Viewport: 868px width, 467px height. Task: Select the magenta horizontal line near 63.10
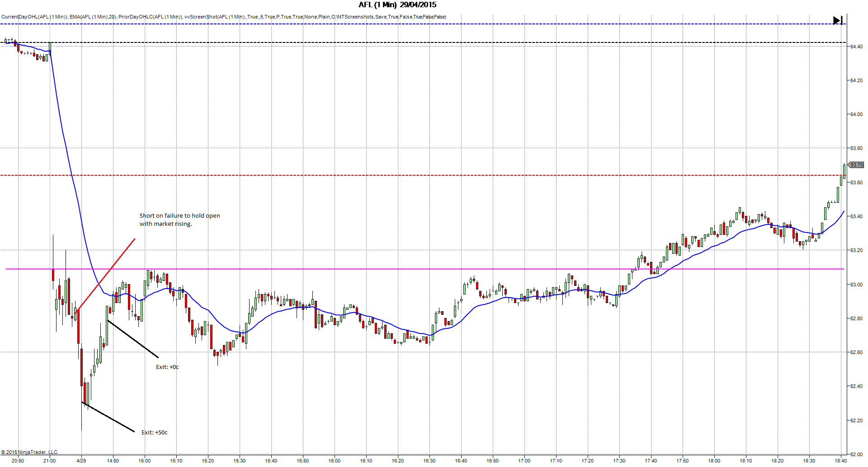pyautogui.click(x=425, y=269)
